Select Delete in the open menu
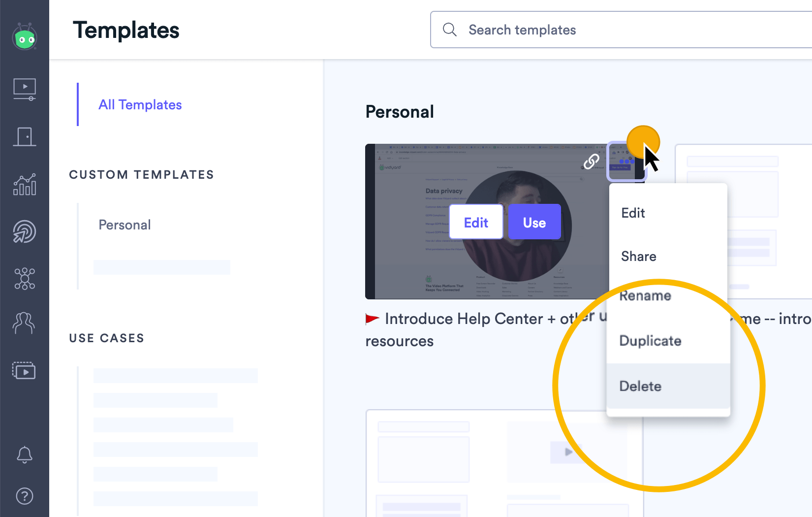Screen dimensions: 812x517 click(640, 386)
